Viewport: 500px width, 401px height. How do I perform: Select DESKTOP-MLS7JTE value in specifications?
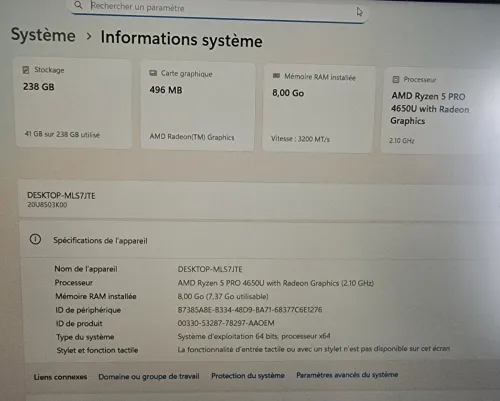(x=210, y=269)
